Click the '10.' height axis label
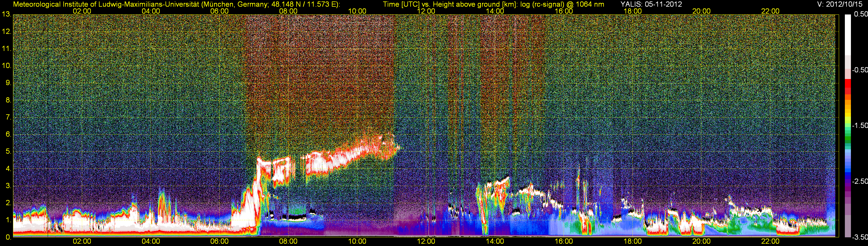 click(6, 66)
